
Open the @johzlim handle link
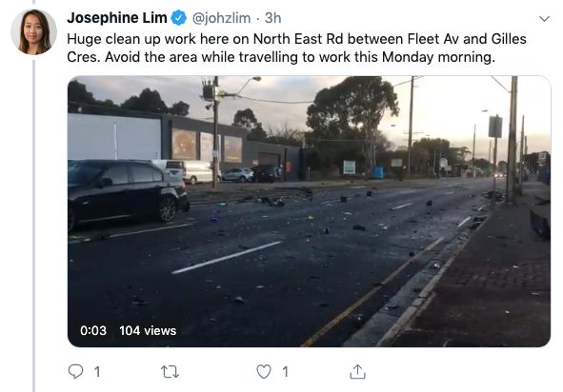click(x=221, y=18)
